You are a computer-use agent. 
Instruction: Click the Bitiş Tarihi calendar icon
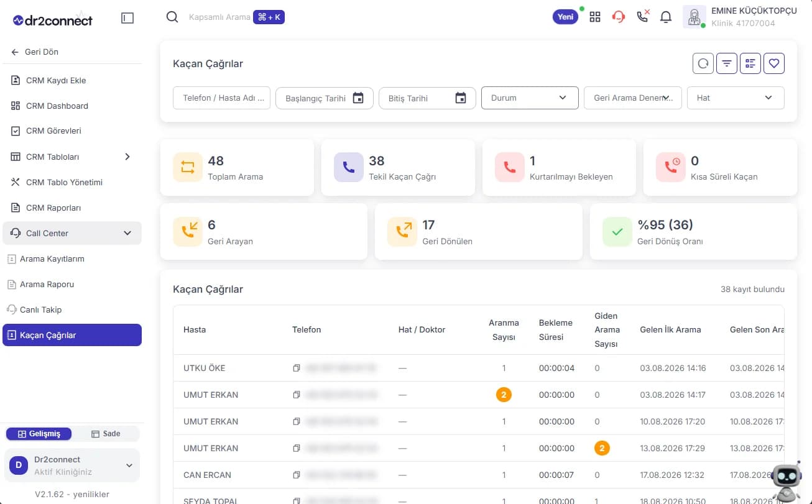[461, 98]
